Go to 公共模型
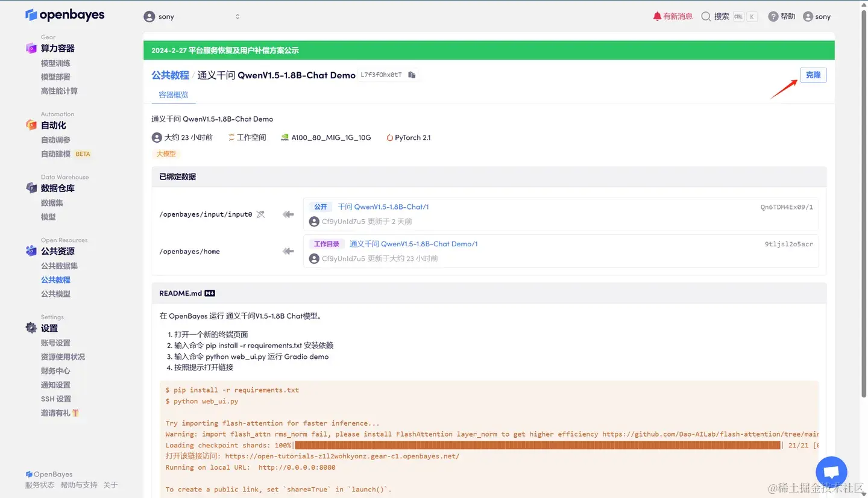Viewport: 868px width, 498px height. coord(55,294)
